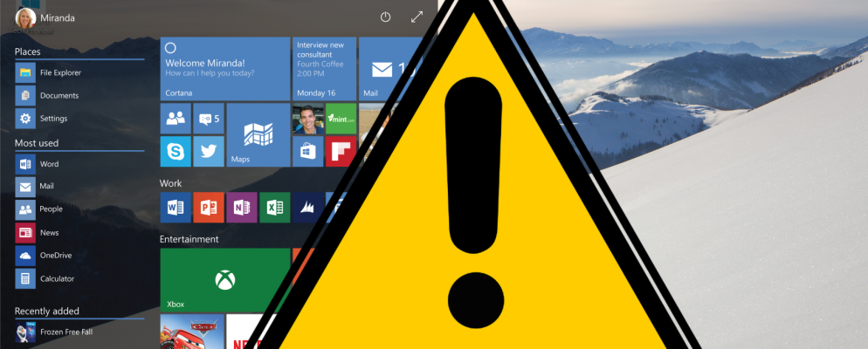Open the Documents folder icon

click(x=25, y=96)
